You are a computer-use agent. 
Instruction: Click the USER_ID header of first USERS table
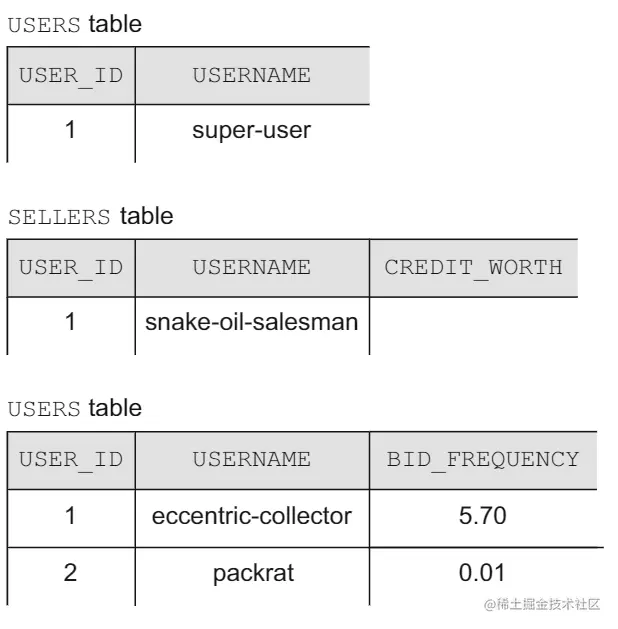(x=71, y=76)
